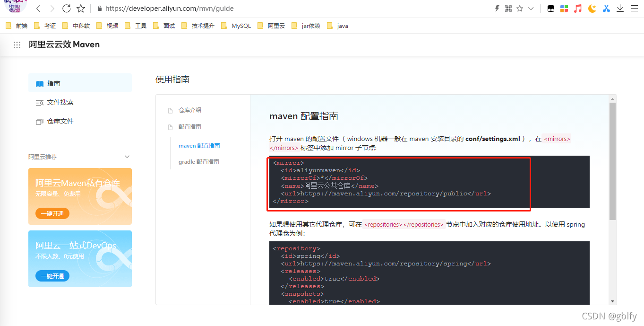Click the mirror url line in code
Viewport: 644px width, 326px height.
coord(386,194)
